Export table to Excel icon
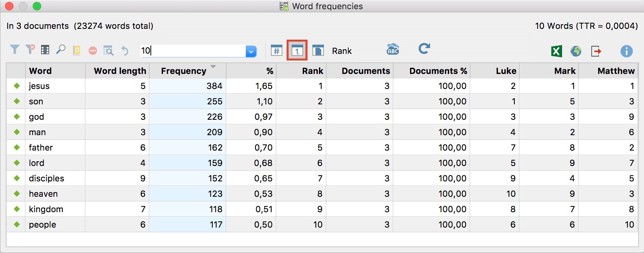This screenshot has height=253, width=644. click(556, 51)
